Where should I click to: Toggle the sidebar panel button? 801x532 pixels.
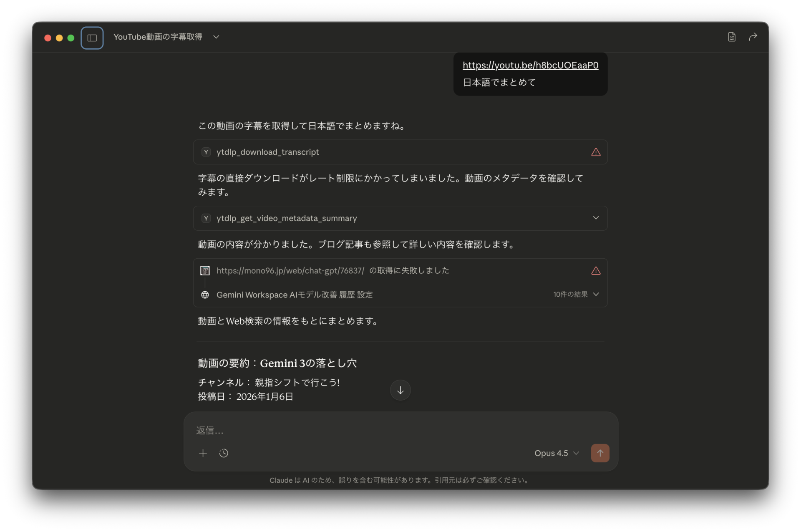click(x=92, y=38)
